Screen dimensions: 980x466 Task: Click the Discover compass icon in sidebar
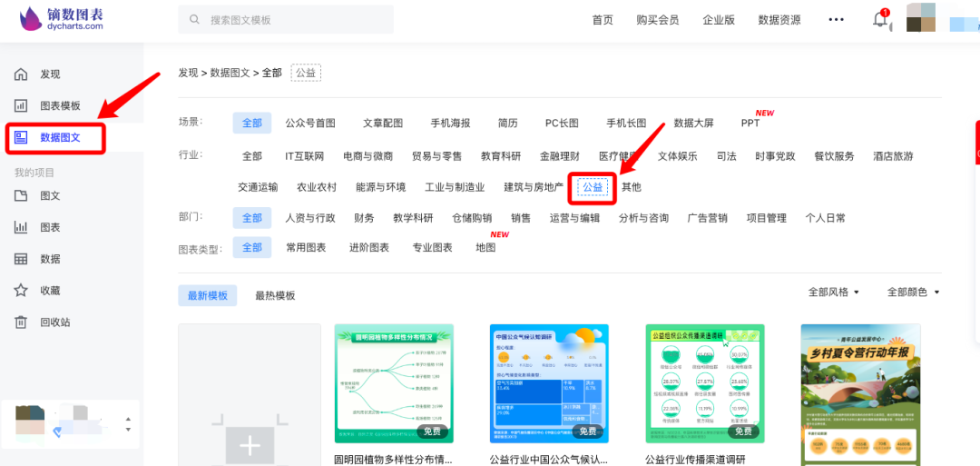point(22,74)
